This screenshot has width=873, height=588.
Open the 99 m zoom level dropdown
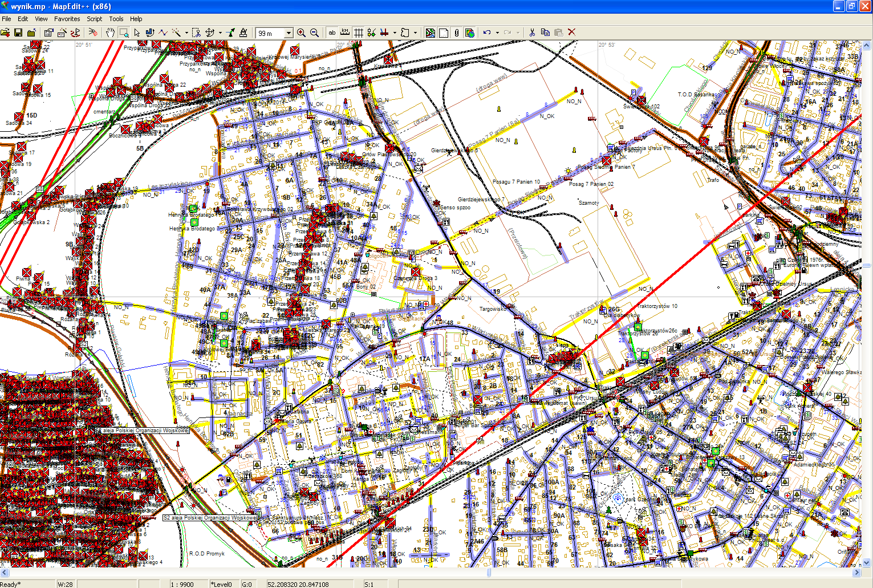289,33
